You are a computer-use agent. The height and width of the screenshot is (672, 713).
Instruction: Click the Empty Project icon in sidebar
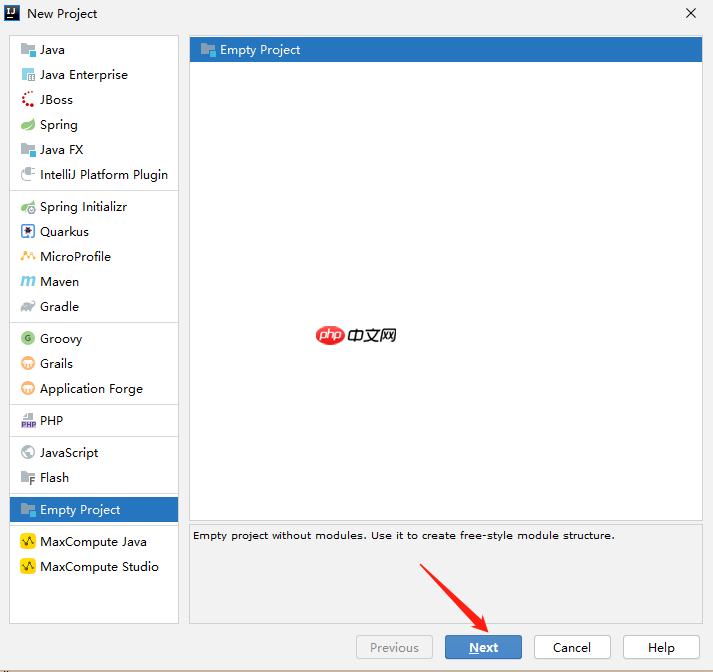coord(28,510)
